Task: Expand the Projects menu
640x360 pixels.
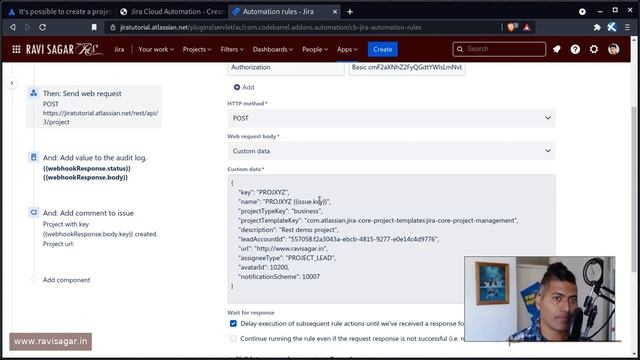Action: (197, 49)
